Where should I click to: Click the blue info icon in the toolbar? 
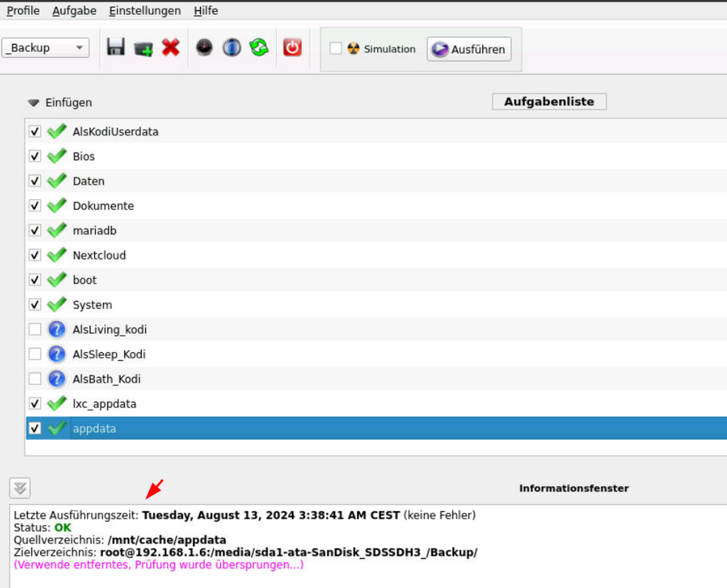pos(231,47)
